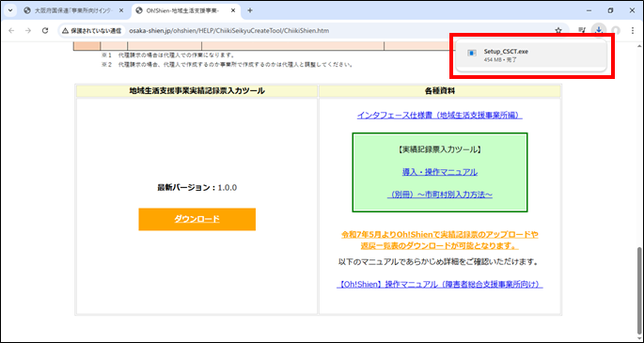Open the 導入・操作マニュアル link
The image size is (644, 343).
tap(439, 172)
